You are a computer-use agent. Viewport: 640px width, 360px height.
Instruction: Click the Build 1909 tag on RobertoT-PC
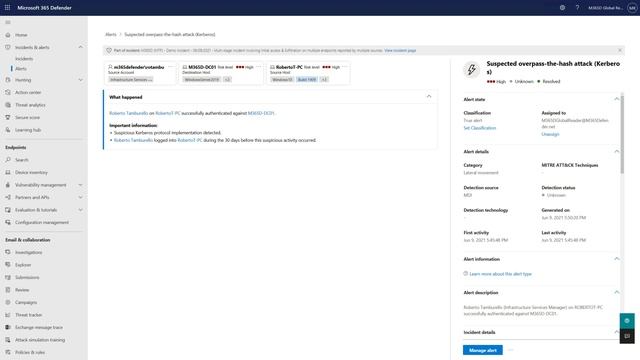pos(307,80)
